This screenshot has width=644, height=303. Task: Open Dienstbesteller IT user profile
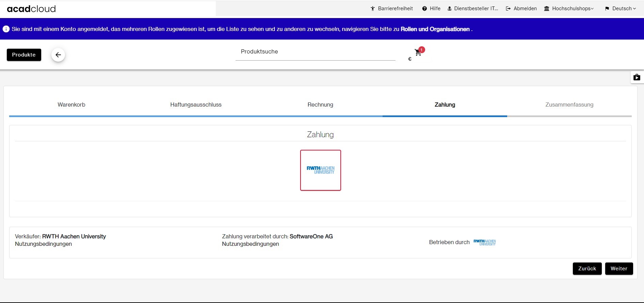coord(473,9)
